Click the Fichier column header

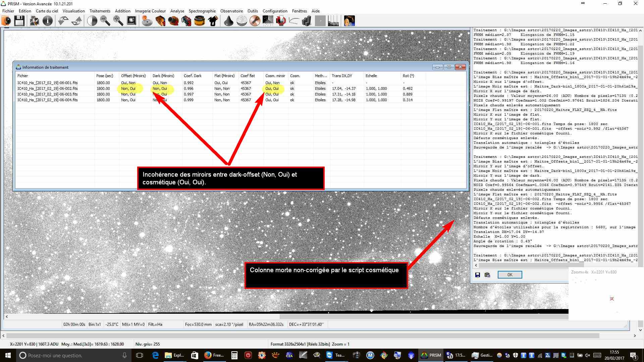23,76
